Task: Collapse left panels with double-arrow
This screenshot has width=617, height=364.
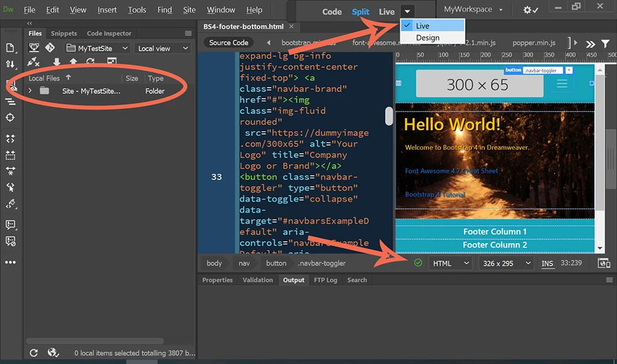Action: click(30, 23)
